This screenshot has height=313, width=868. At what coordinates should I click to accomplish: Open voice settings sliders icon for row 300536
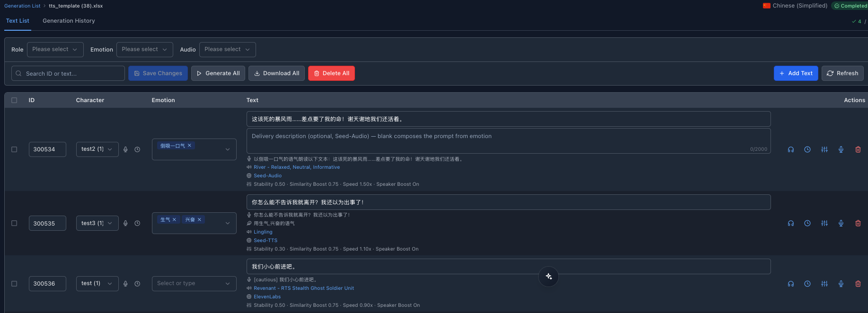point(824,284)
